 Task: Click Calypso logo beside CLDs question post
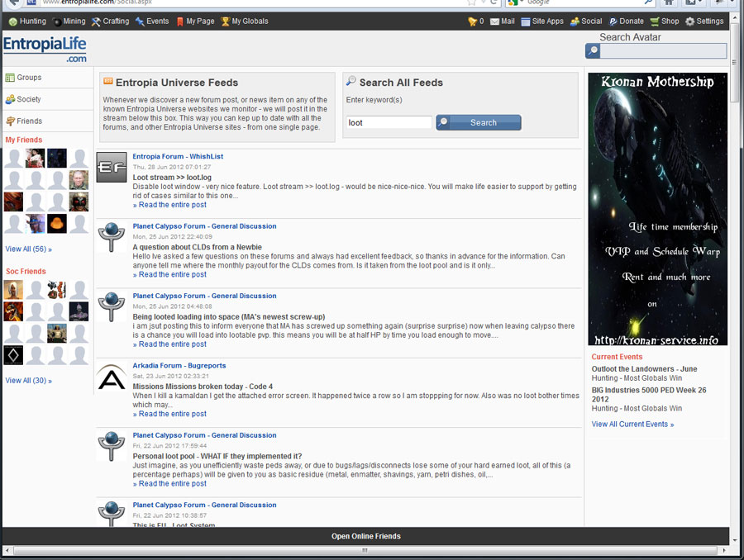(x=112, y=236)
